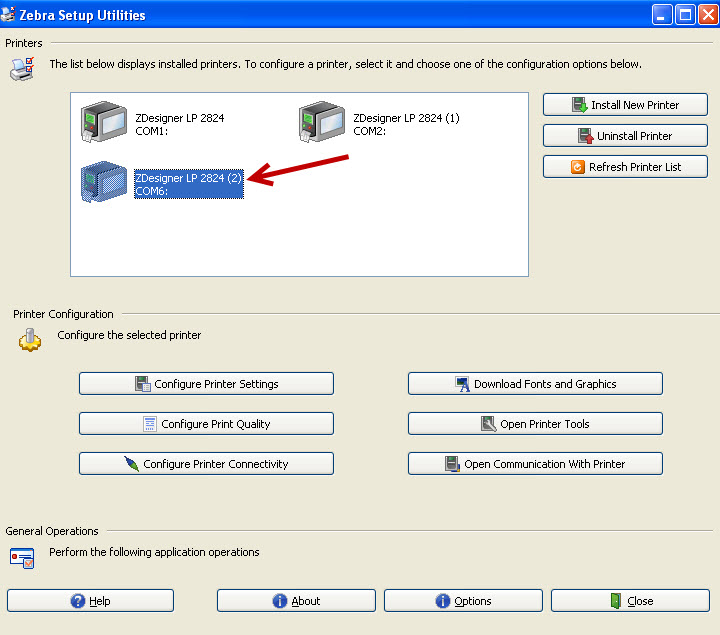Install a new printer
This screenshot has height=635, width=720.
point(625,105)
